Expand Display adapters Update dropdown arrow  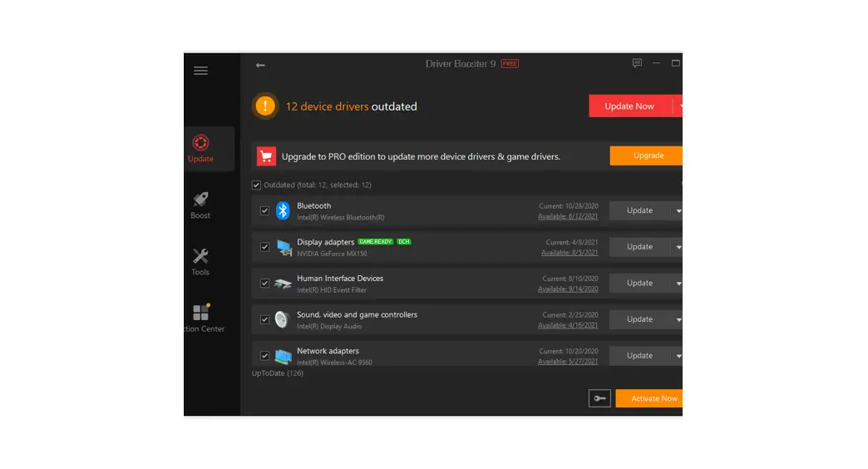[x=678, y=247]
